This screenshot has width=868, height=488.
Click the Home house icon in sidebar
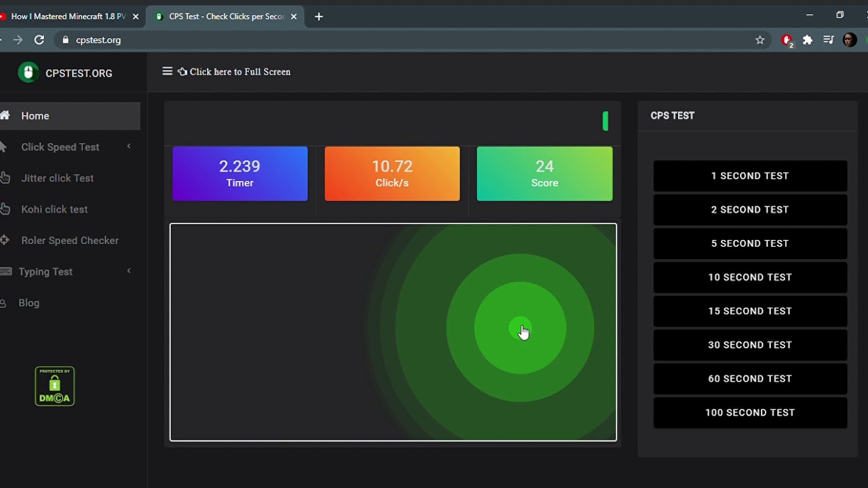5,116
